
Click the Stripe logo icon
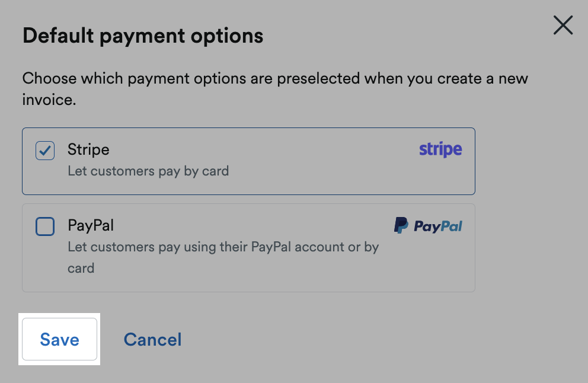pos(440,149)
